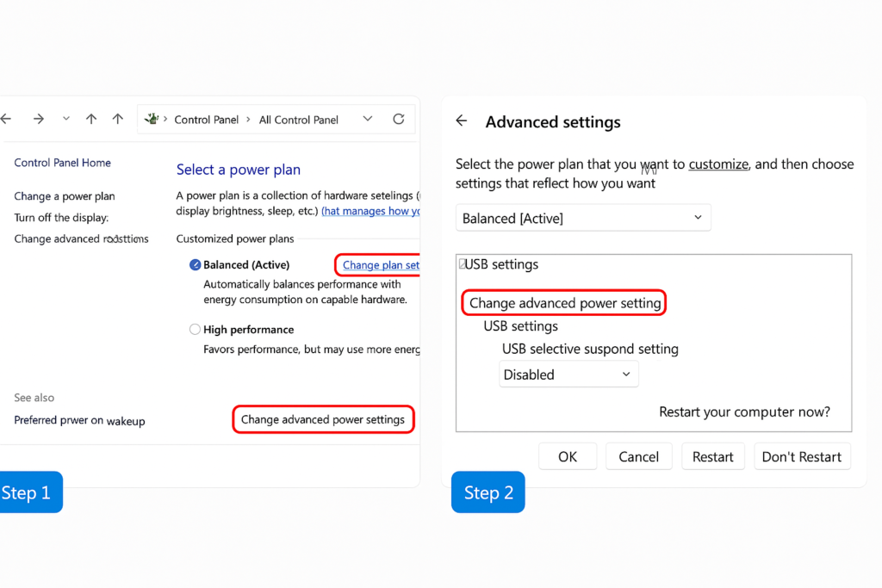This screenshot has width=882, height=588.
Task: Go back from Advanced settings
Action: pos(462,121)
